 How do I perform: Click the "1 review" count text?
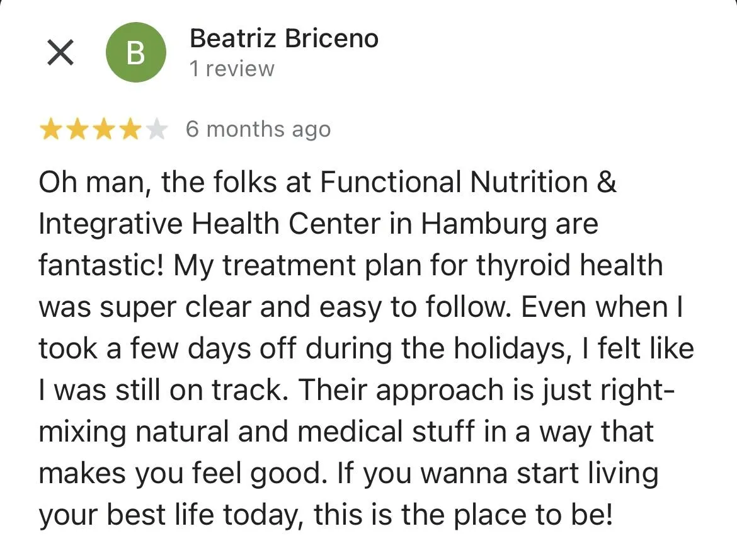coord(232,69)
